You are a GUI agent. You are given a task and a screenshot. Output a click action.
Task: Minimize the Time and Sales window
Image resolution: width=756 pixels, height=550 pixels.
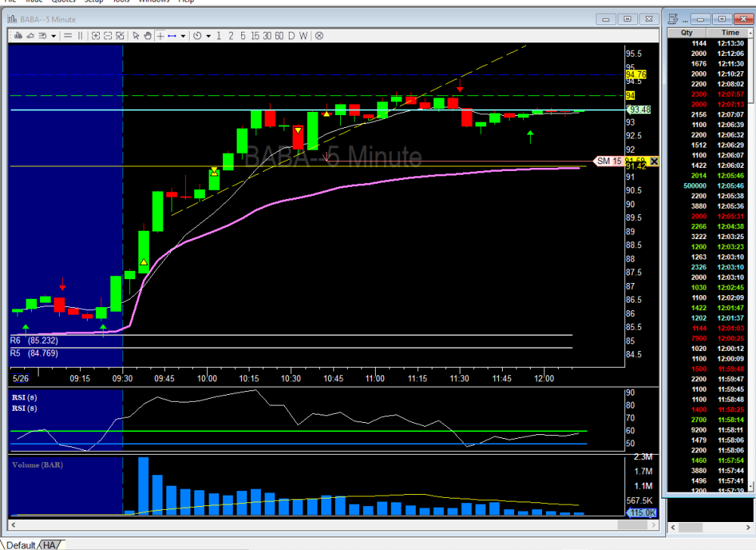click(x=700, y=20)
